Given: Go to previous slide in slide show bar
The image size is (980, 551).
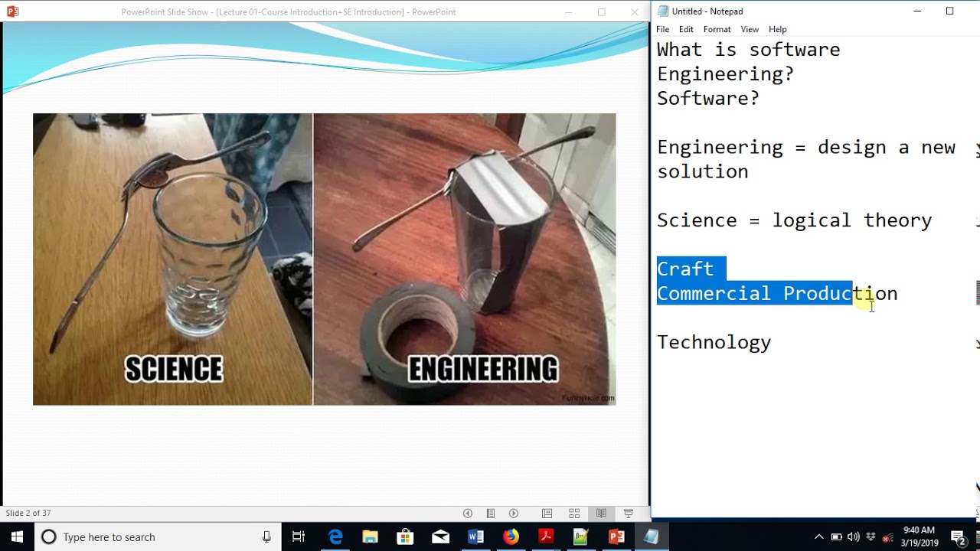Looking at the screenshot, I should pos(468,514).
